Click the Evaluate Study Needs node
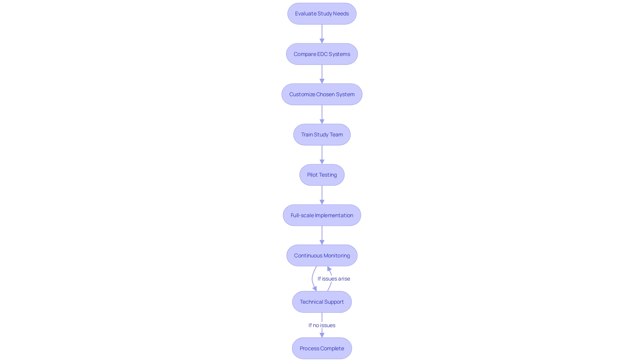Image resolution: width=644 pixels, height=362 pixels. [x=322, y=13]
